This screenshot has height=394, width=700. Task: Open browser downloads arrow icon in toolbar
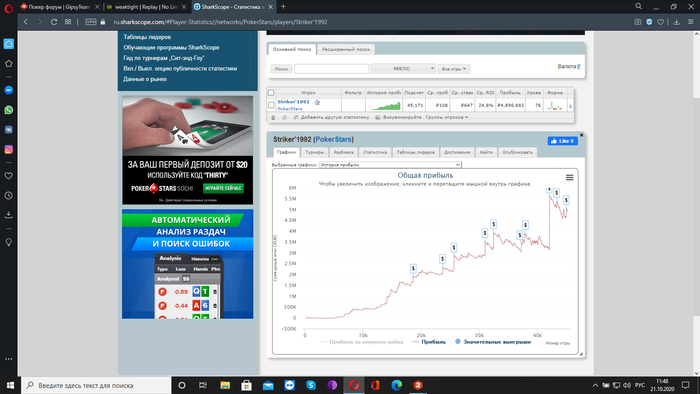click(x=677, y=22)
